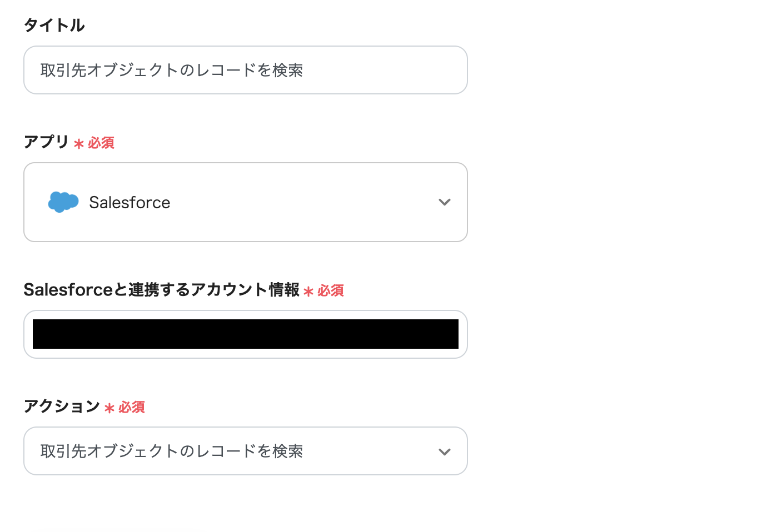Viewport: 767px width, 532px height.
Task: Click the red asterisk next to アカウント情報
Action: pyautogui.click(x=308, y=292)
